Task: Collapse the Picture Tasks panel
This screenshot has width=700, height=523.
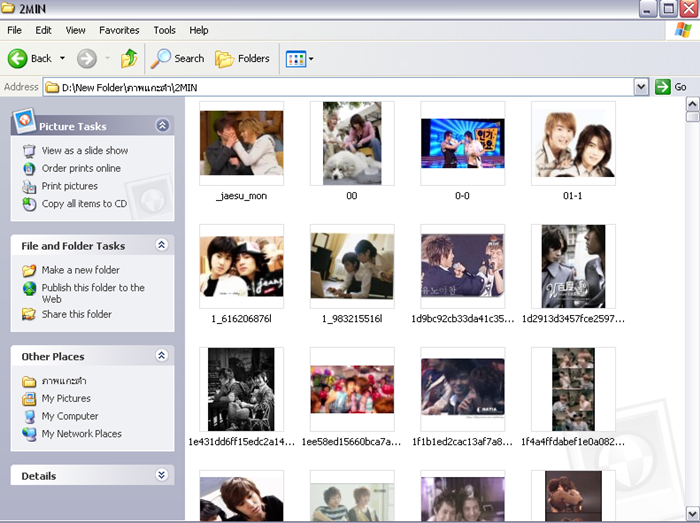Action: pos(162,125)
